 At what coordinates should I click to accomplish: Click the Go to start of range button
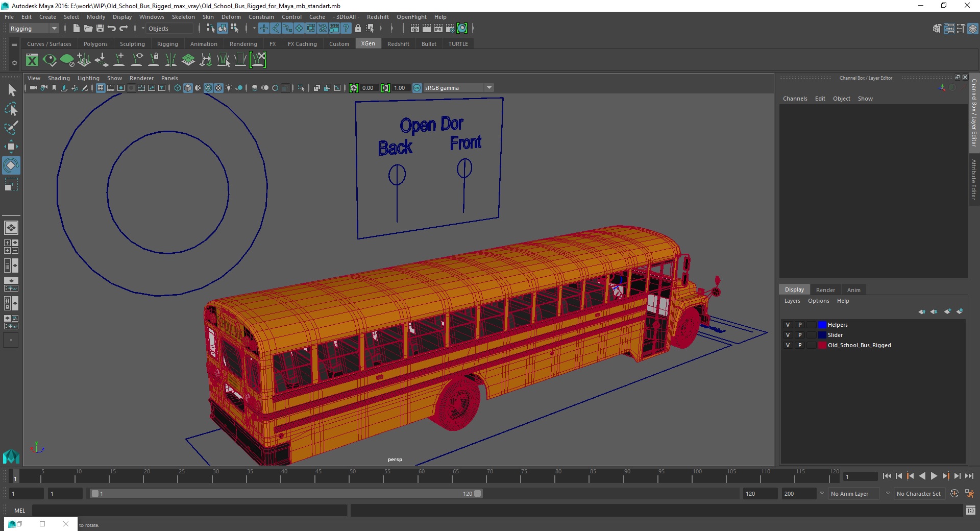887,476
